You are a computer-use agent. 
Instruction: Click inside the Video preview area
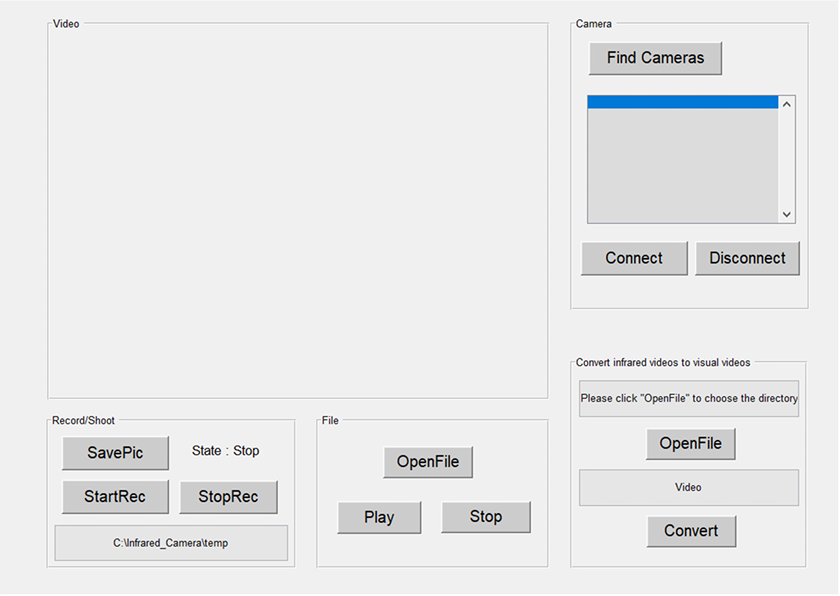pos(297,210)
